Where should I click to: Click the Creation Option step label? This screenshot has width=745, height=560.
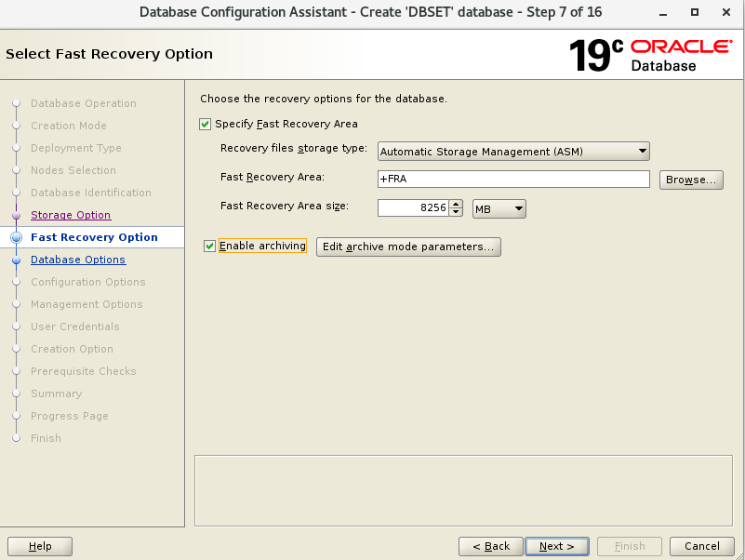(x=73, y=349)
